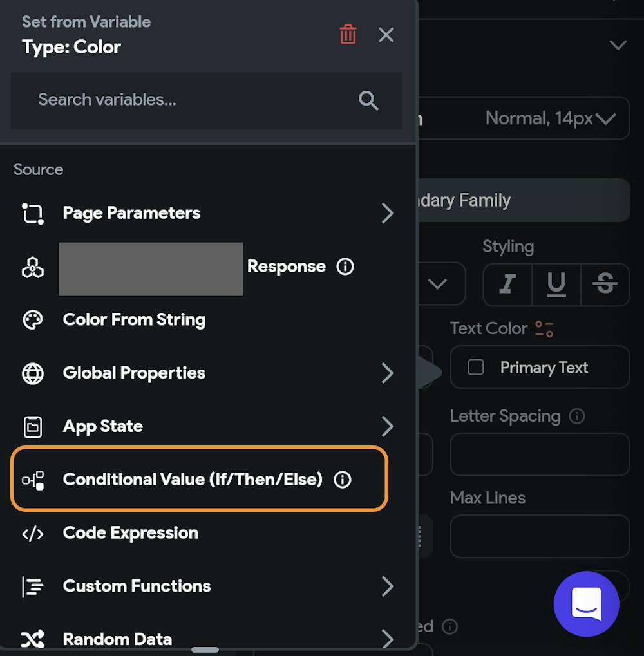
Task: Select Conditional Value (If/Then/Else) source
Action: click(193, 480)
